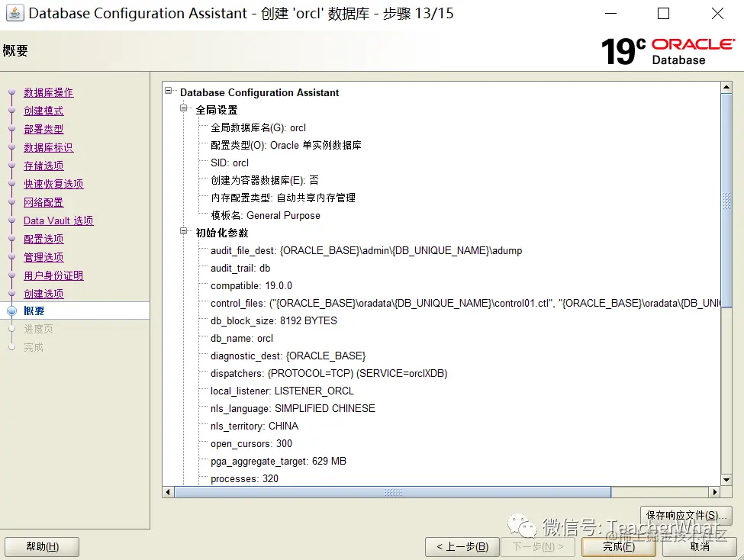Select the SID: orcl row

click(x=230, y=163)
